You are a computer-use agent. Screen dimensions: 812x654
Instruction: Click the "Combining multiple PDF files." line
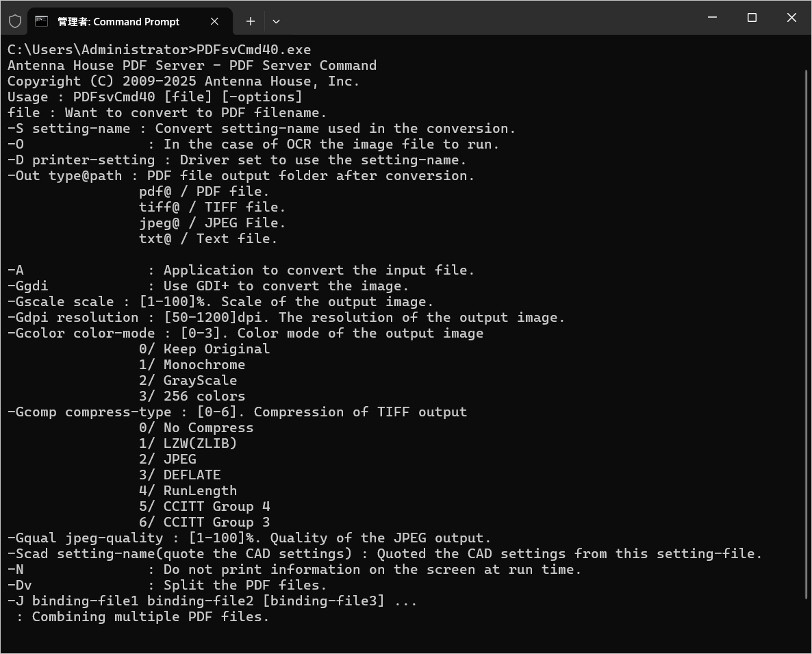151,617
